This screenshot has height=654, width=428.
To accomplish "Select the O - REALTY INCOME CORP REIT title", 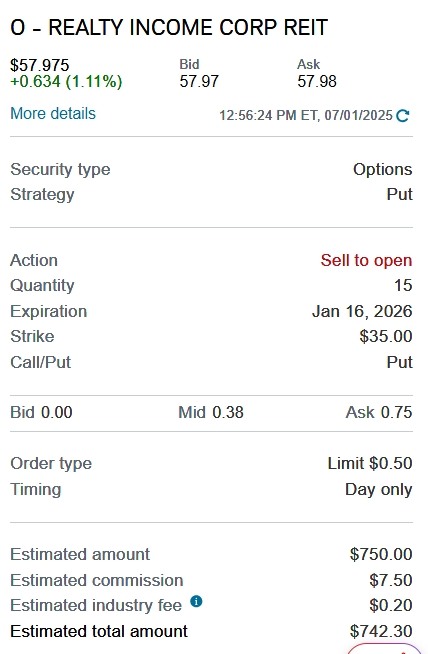I will pos(169,28).
